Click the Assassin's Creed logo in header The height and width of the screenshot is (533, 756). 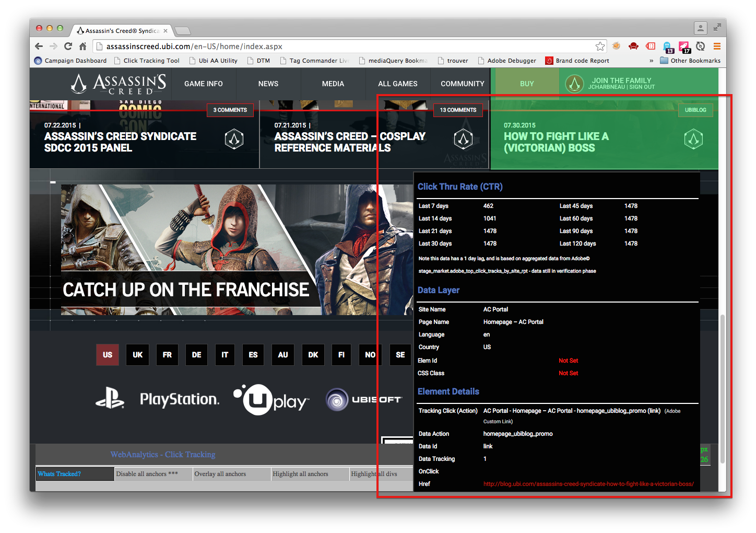pyautogui.click(x=119, y=84)
